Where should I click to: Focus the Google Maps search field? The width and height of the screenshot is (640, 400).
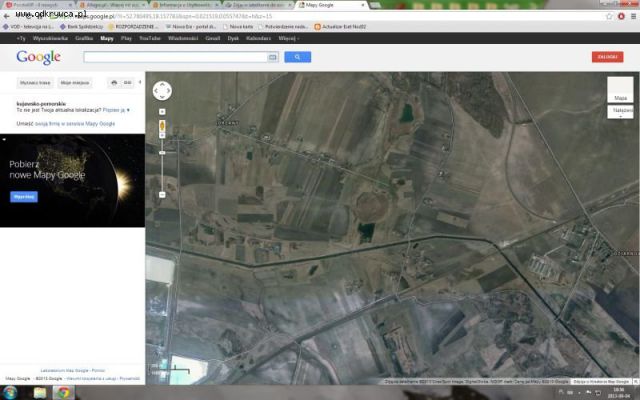(x=176, y=57)
